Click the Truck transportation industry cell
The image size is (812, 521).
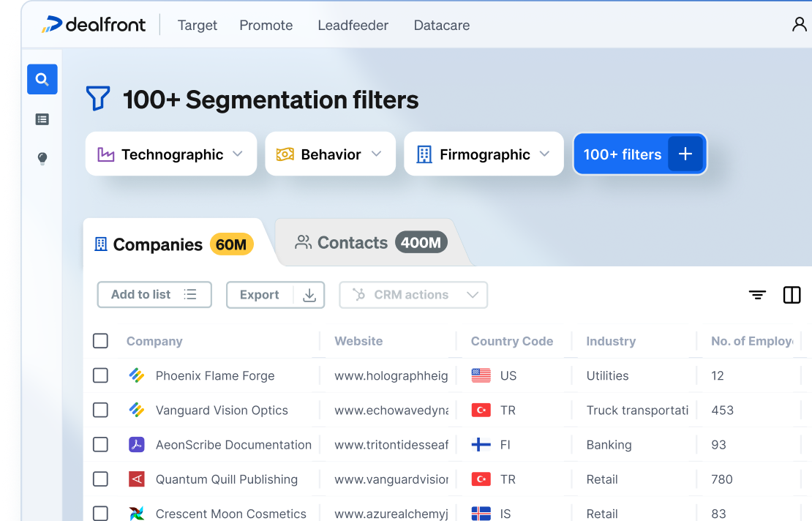(x=637, y=411)
